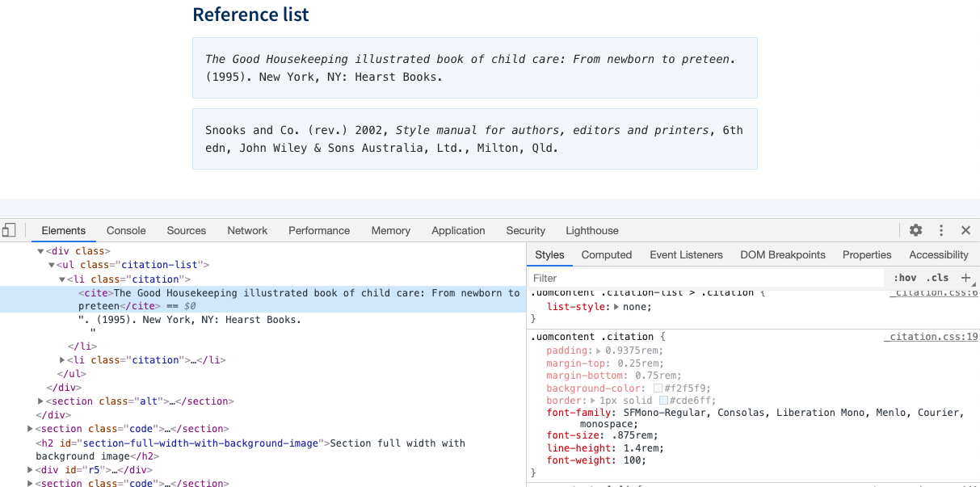Open the three-dot customize DevTools menu
Image resolution: width=980 pixels, height=487 pixels.
(x=940, y=230)
